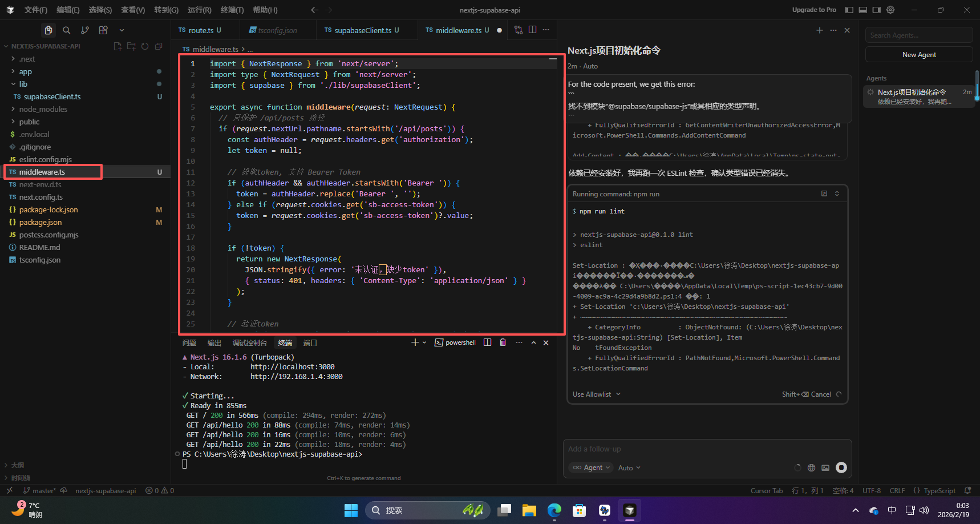Screen dimensions: 980x524
Task: Open the 终端(T) menu
Action: click(x=232, y=10)
